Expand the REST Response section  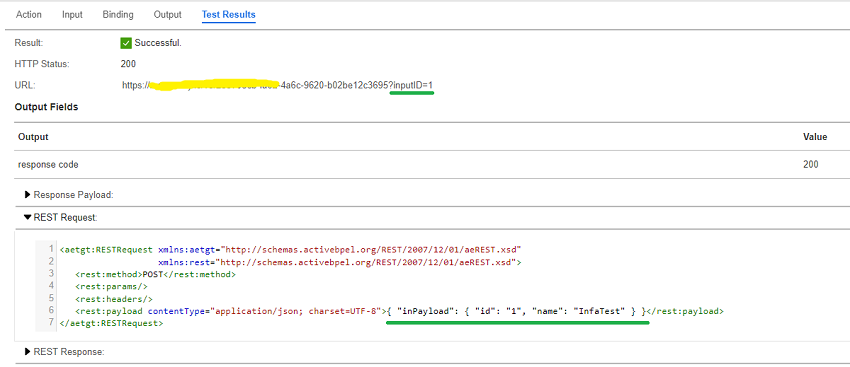point(65,352)
